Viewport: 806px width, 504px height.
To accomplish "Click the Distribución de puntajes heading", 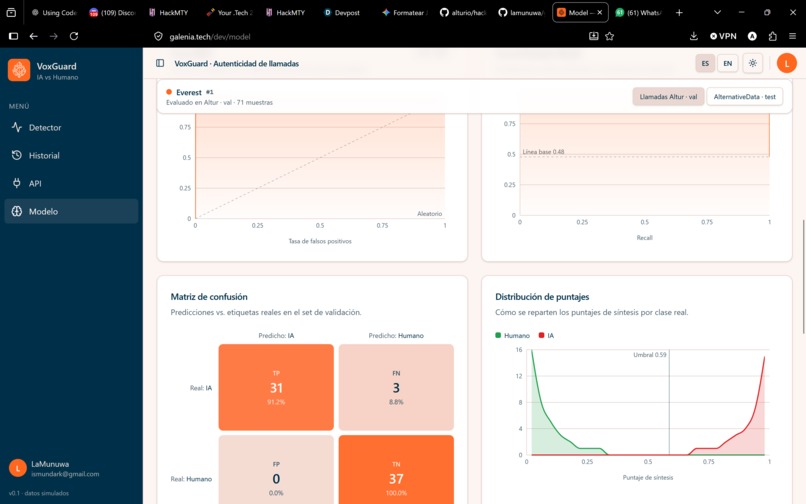I will 542,297.
